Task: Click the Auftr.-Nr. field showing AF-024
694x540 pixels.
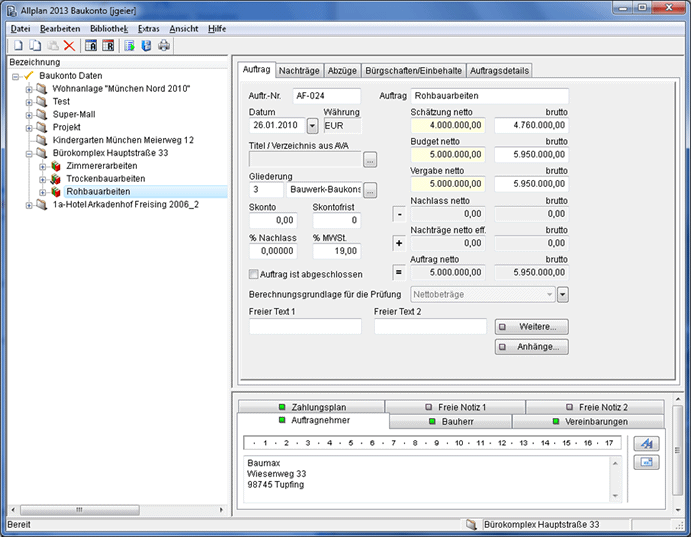Action: [x=327, y=96]
